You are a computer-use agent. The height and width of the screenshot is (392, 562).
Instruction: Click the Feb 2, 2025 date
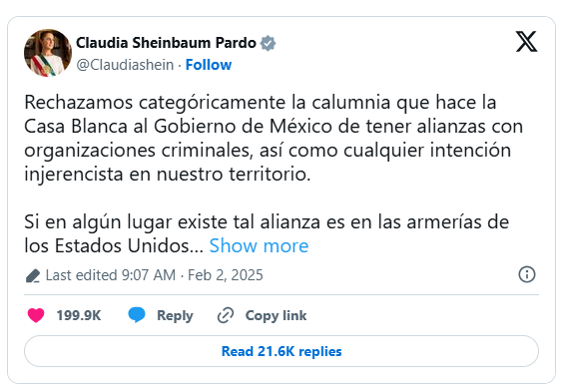pos(226,275)
